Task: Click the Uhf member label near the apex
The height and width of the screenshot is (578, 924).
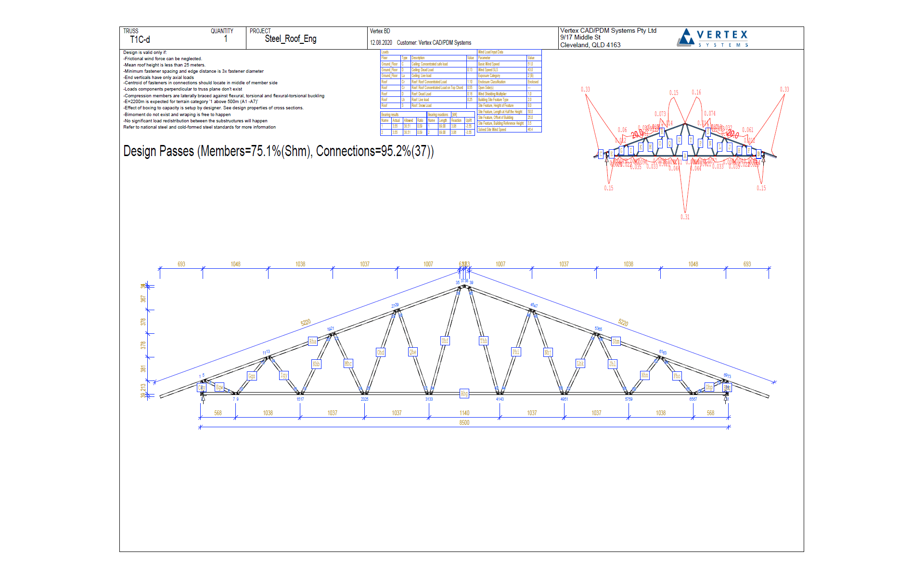Action: point(445,341)
